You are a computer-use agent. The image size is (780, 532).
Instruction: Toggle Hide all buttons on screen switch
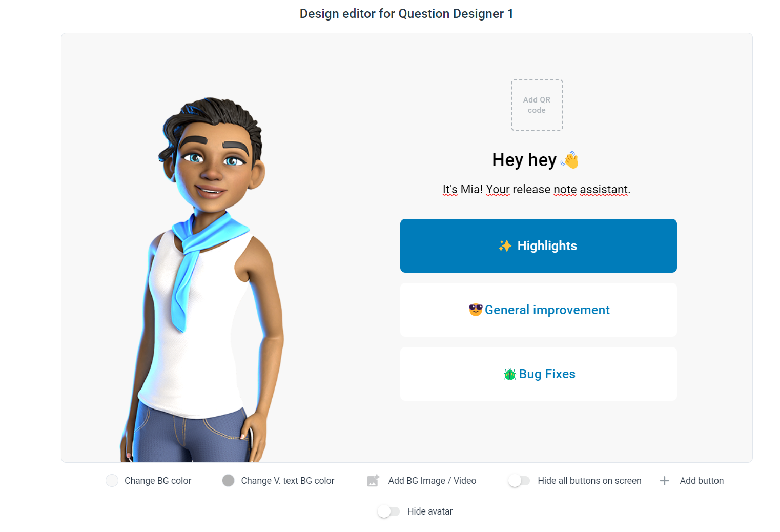coord(519,481)
